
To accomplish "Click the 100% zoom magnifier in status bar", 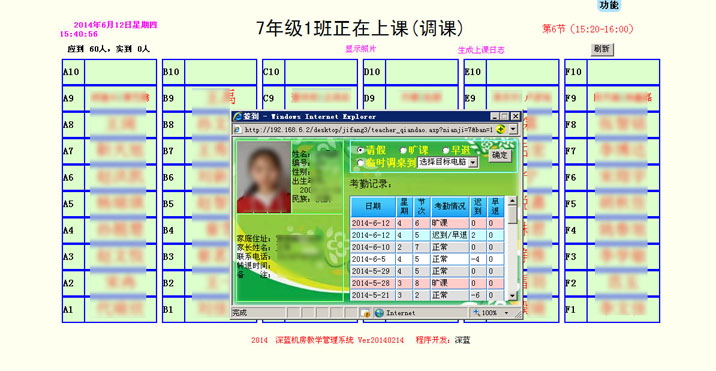I will 477,313.
